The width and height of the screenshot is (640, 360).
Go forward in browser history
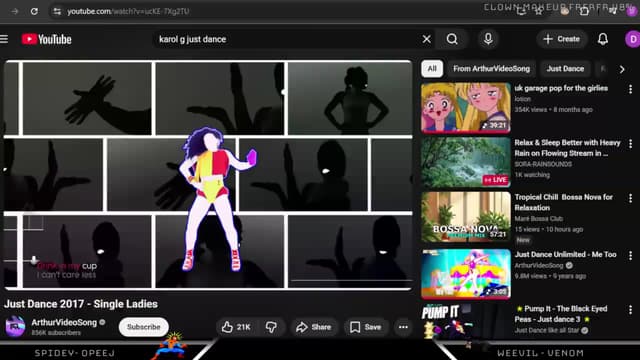pyautogui.click(x=15, y=11)
